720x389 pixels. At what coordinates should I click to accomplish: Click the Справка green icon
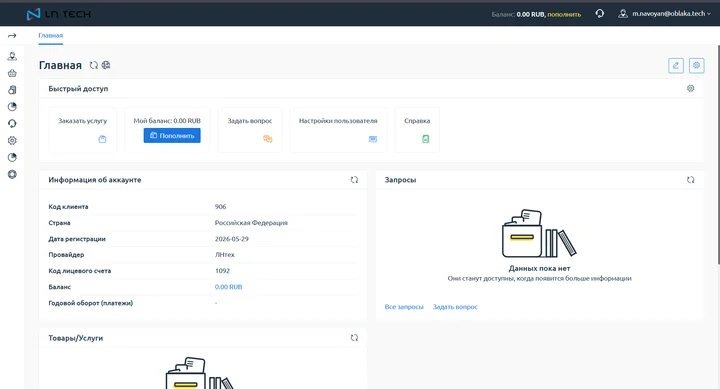(426, 139)
